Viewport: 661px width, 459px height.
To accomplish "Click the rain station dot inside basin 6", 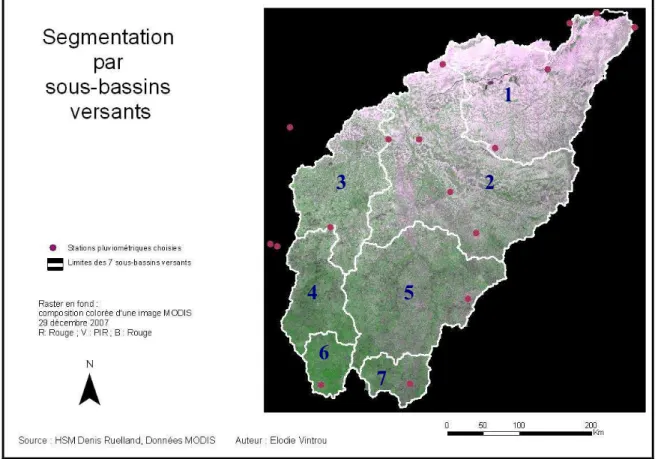I will point(321,385).
